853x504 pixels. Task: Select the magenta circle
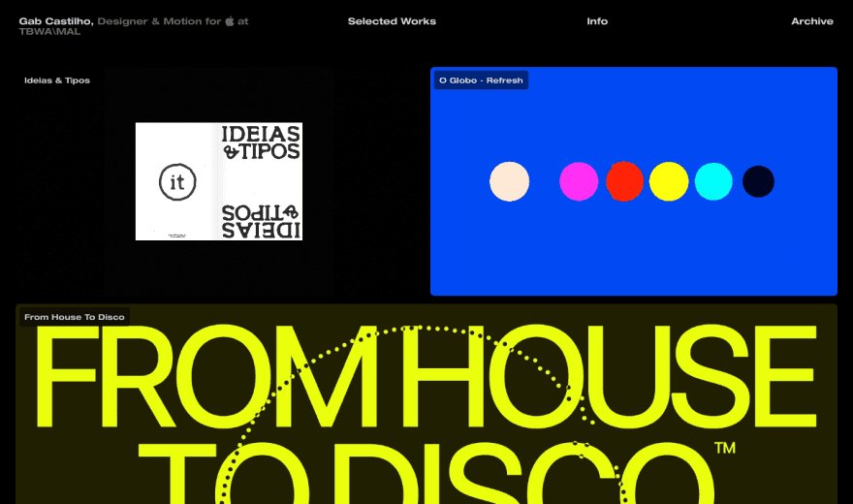click(579, 181)
